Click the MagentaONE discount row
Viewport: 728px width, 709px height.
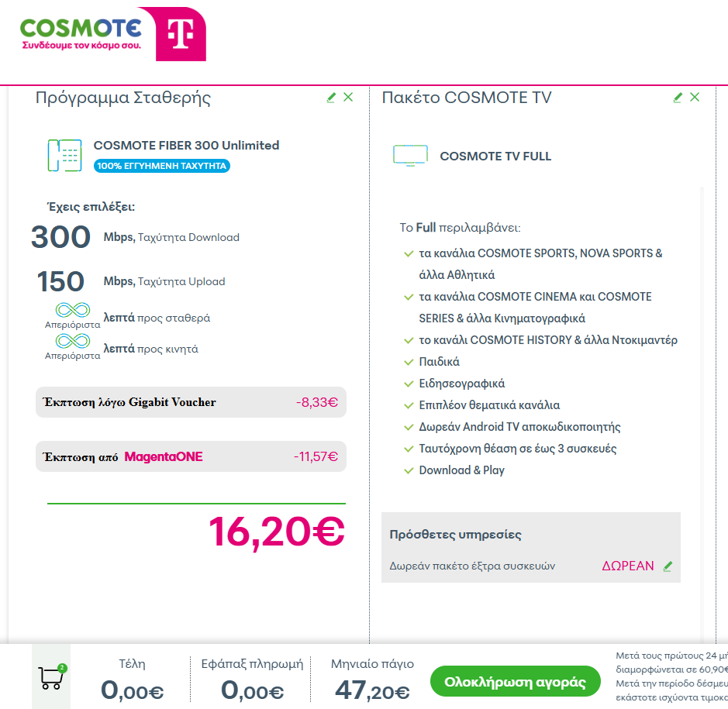tap(191, 456)
